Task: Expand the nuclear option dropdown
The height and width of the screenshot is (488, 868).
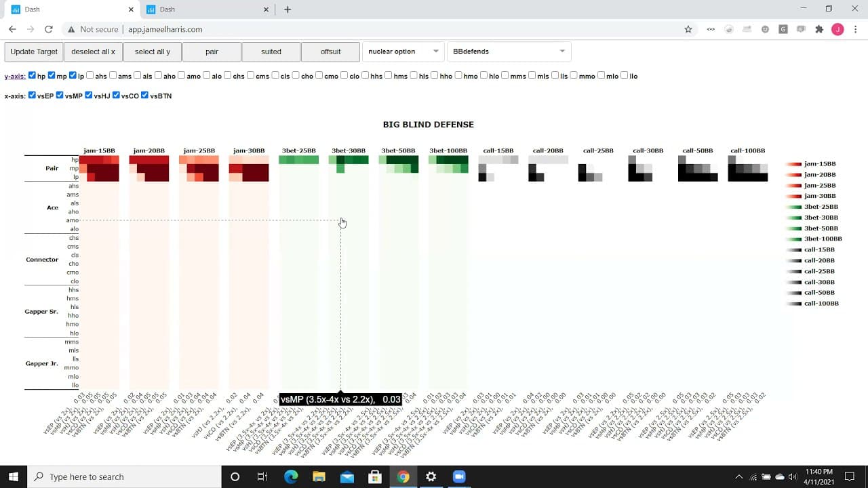Action: (x=403, y=52)
